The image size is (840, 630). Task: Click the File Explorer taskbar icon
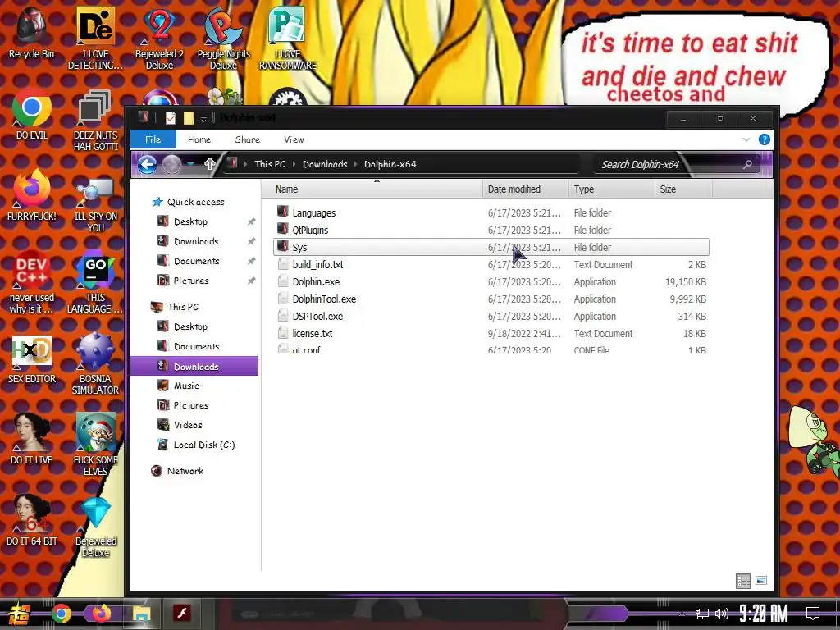tap(142, 614)
